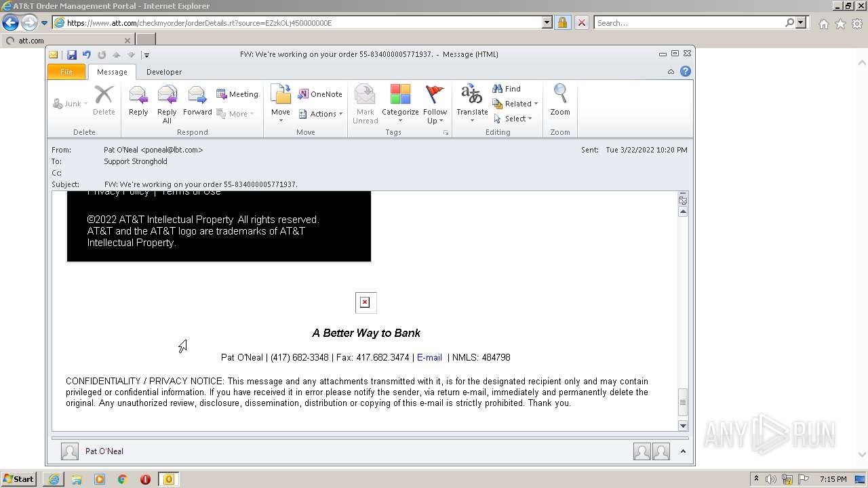Open the Internet Explorer taskbar icon
868x488 pixels.
(54, 479)
